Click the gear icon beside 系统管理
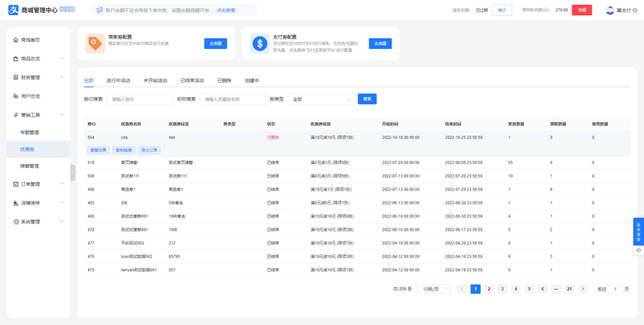The width and height of the screenshot is (644, 325). click(16, 221)
